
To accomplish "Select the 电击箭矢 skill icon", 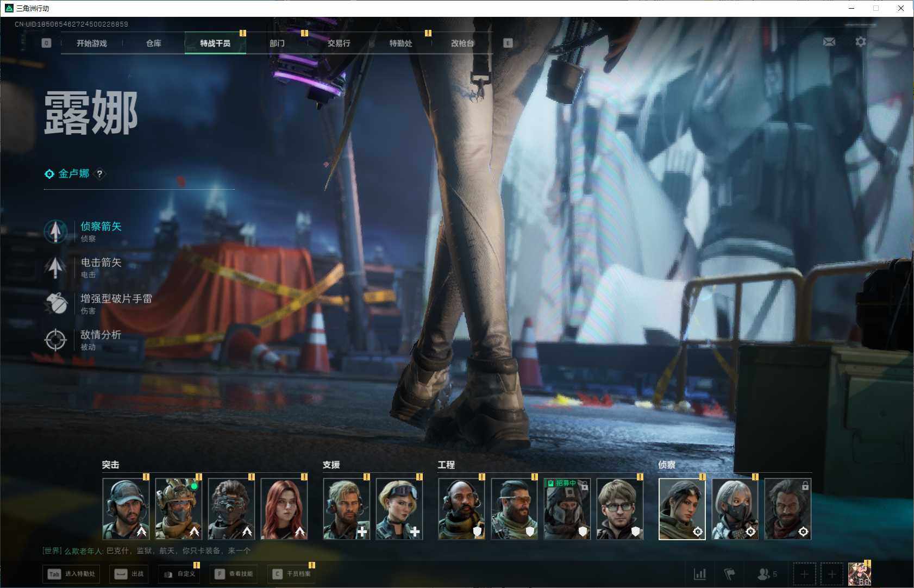I will [x=55, y=267].
